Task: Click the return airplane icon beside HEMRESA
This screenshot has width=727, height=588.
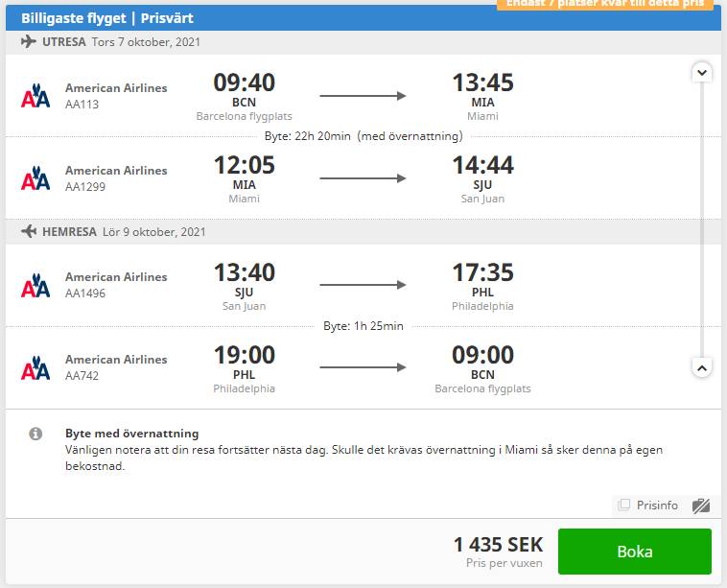Action: 29,231
